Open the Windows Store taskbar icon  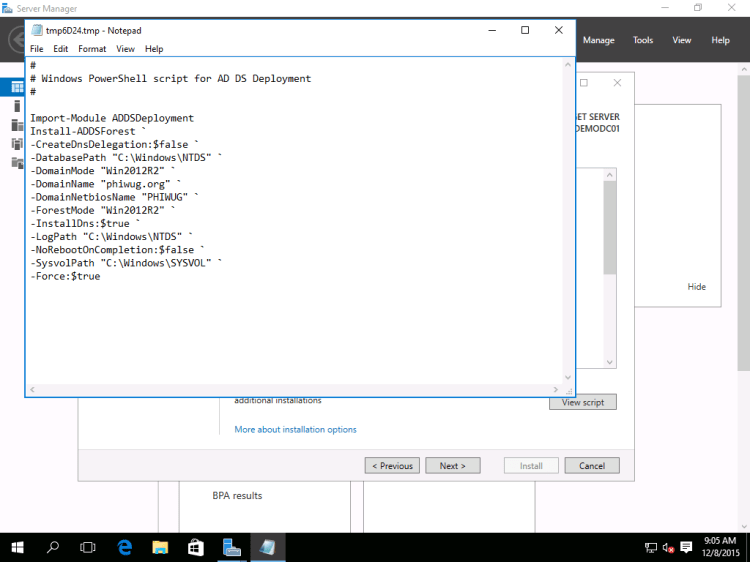pyautogui.click(x=196, y=547)
